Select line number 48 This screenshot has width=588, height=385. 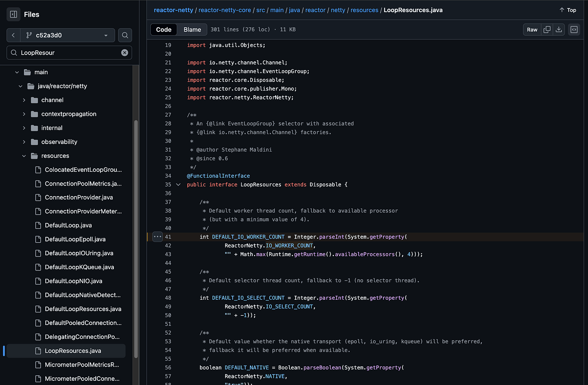(168, 298)
